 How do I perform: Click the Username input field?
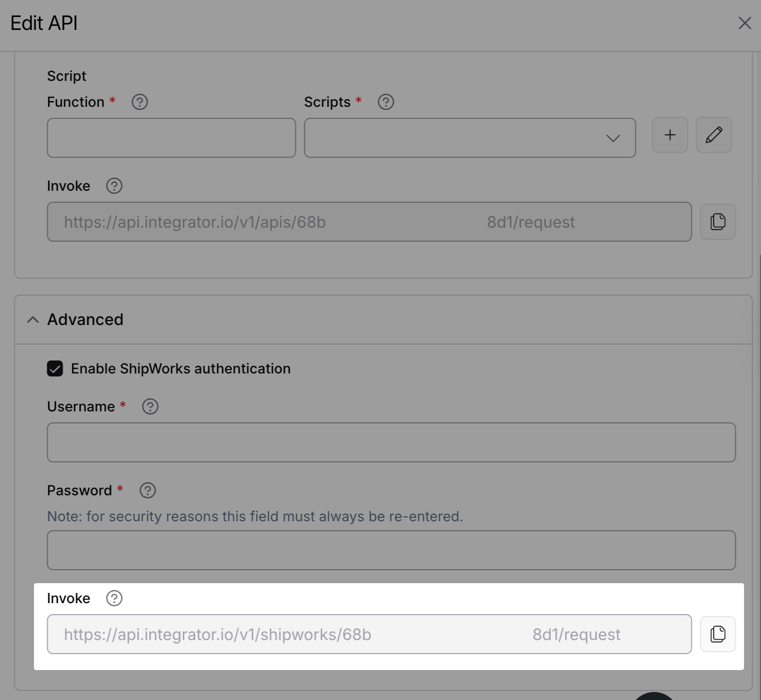point(391,442)
